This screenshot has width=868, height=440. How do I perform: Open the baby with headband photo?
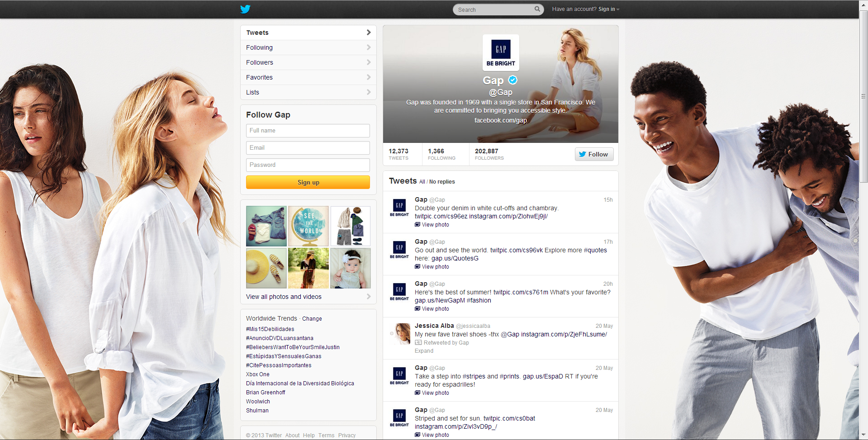[351, 268]
